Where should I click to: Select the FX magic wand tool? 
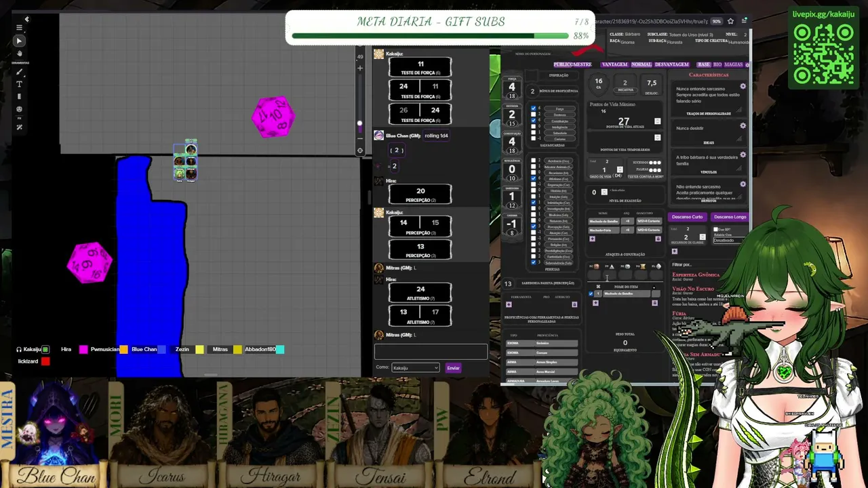click(19, 127)
